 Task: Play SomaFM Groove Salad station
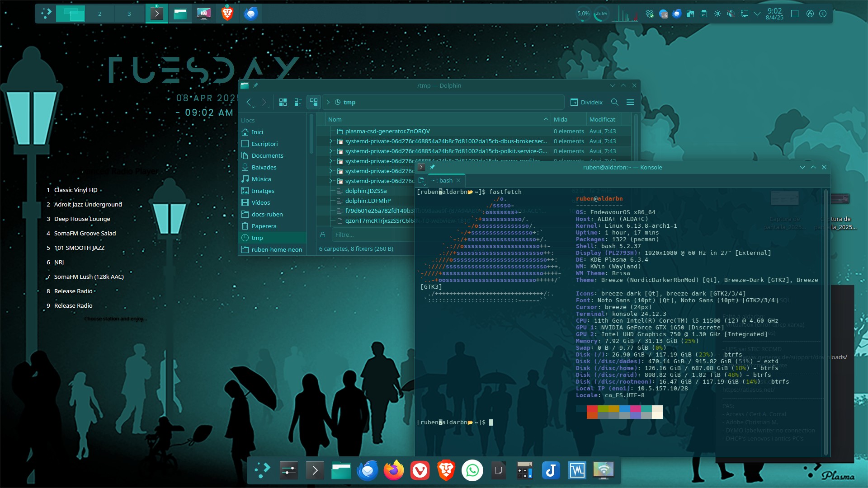pyautogui.click(x=85, y=233)
